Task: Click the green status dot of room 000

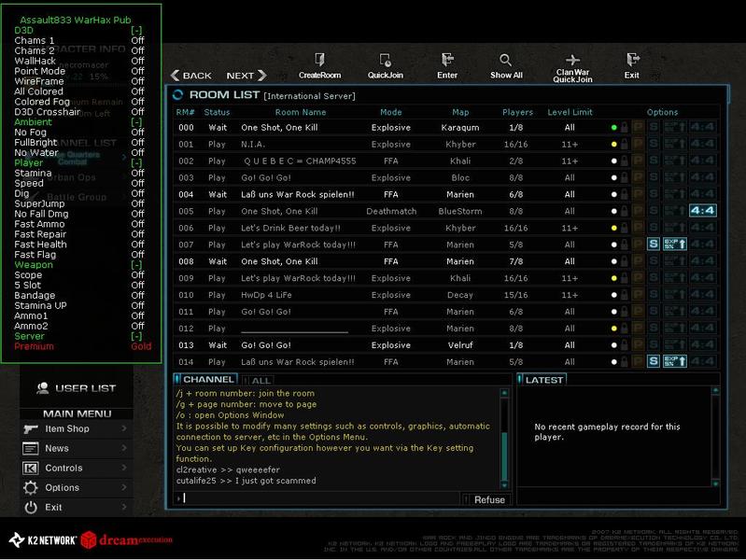Action: [613, 128]
